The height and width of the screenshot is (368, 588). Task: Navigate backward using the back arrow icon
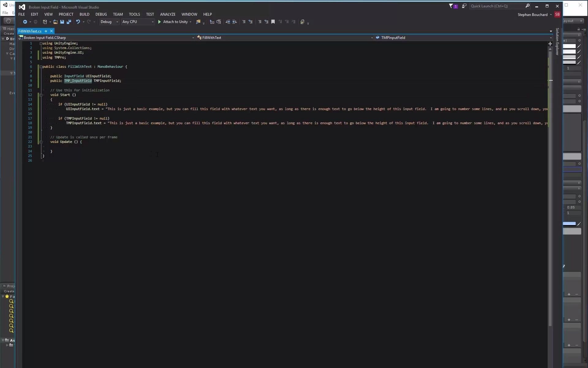25,21
